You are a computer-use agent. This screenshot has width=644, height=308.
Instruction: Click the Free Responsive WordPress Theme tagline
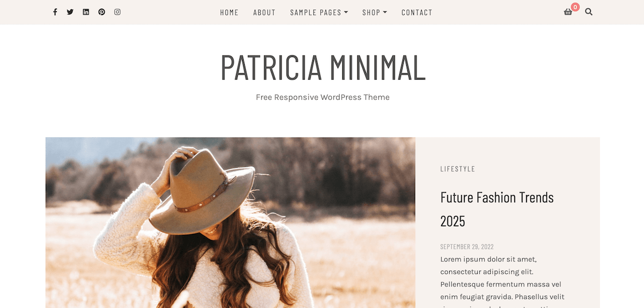[323, 97]
